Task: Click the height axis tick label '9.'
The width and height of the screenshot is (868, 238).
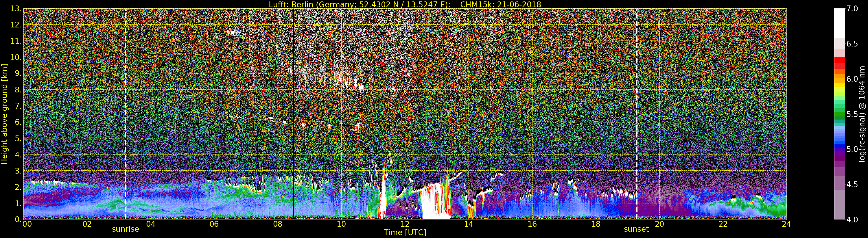Action: pos(18,74)
